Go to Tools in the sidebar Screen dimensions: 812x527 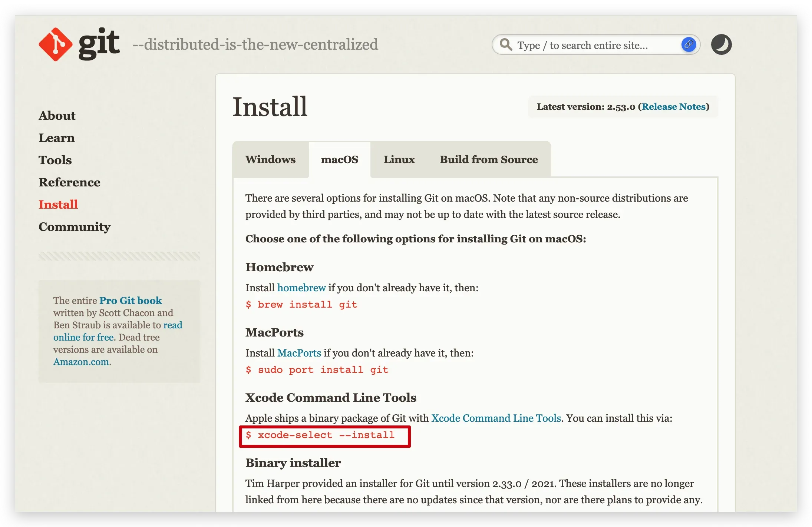pos(55,160)
